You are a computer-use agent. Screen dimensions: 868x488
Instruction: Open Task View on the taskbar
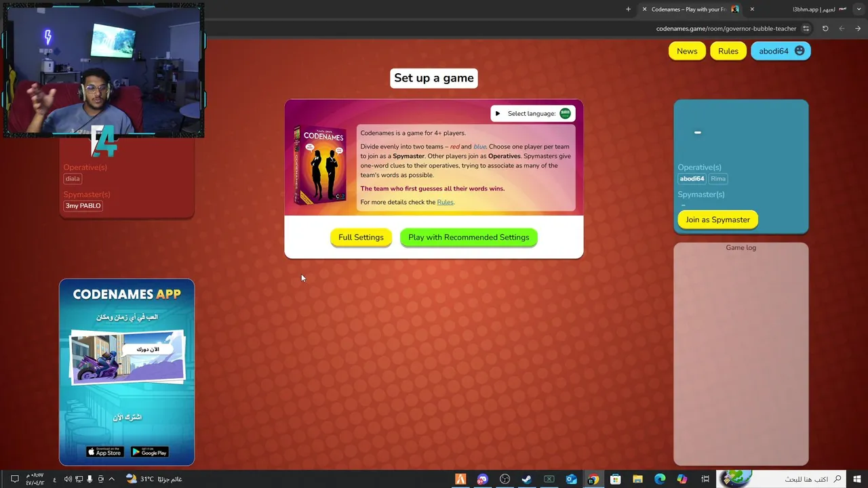[705, 479]
